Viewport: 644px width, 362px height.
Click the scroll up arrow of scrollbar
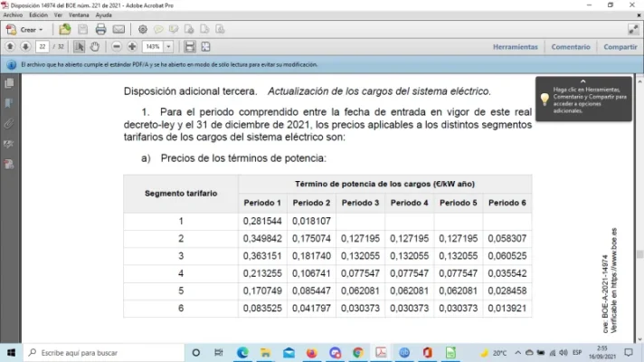pos(639,82)
